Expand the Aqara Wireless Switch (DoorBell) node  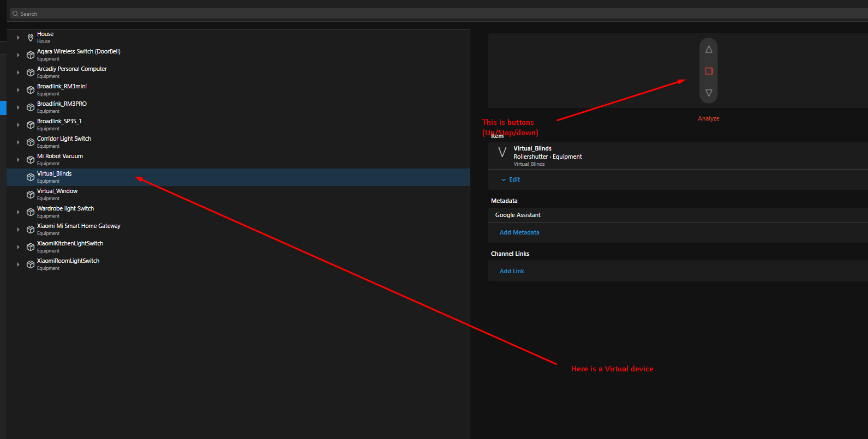(x=18, y=55)
